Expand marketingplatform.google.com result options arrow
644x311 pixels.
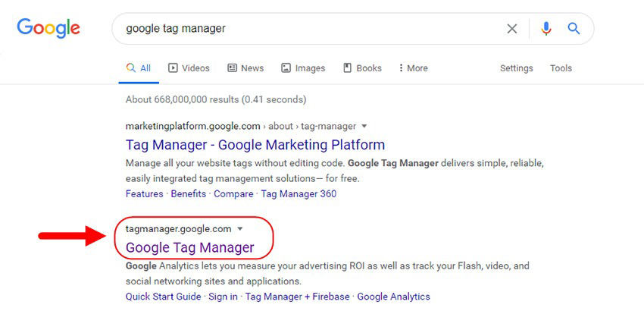click(x=364, y=126)
